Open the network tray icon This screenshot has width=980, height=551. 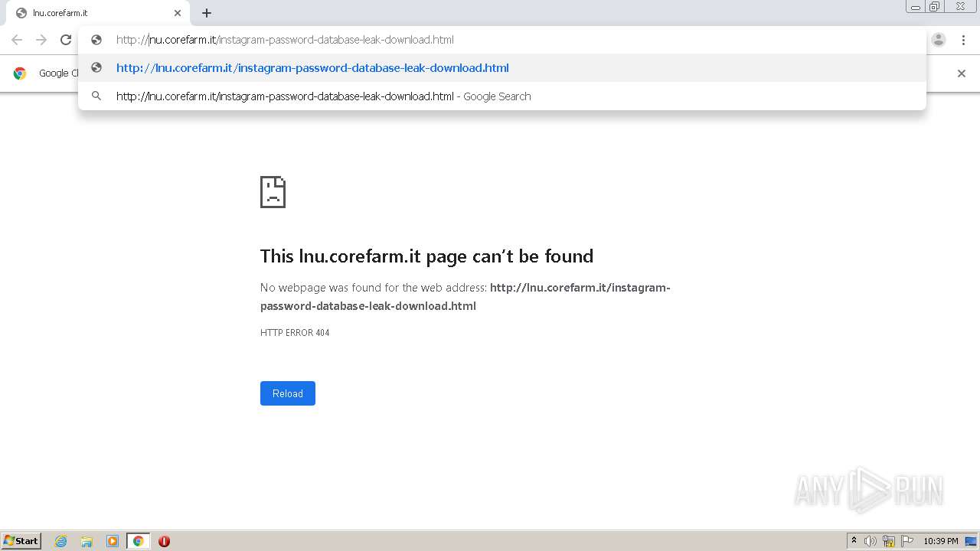click(x=889, y=541)
